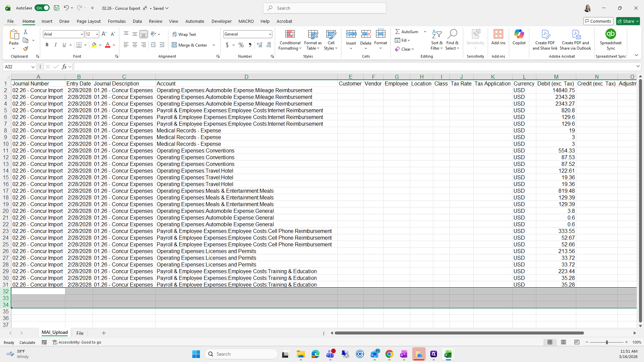Open the General number format dropdown

[x=270, y=34]
